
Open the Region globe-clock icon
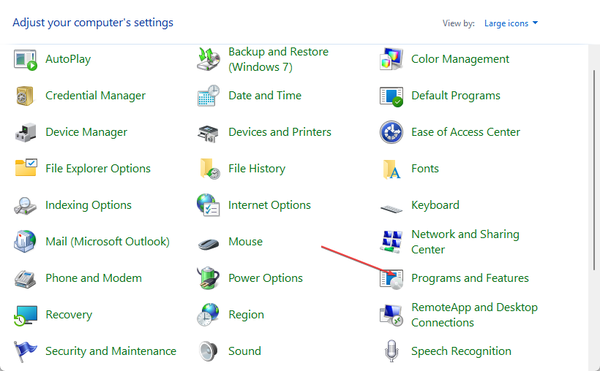[208, 314]
